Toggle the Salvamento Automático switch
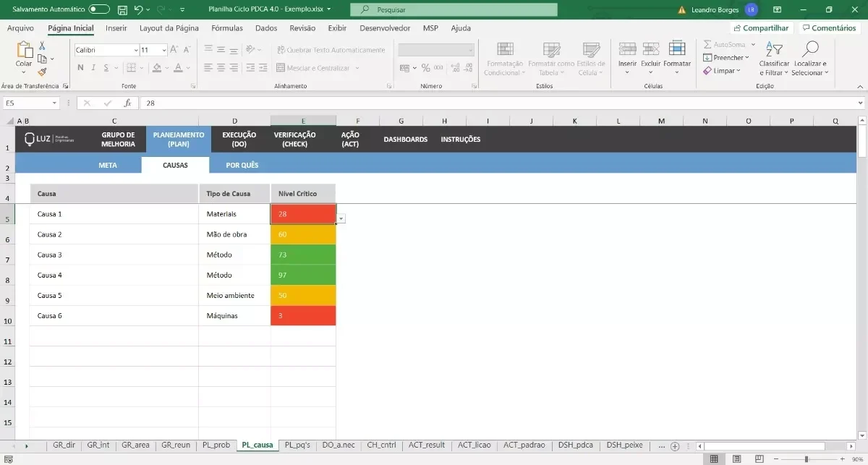This screenshot has width=868, height=465. (x=99, y=9)
